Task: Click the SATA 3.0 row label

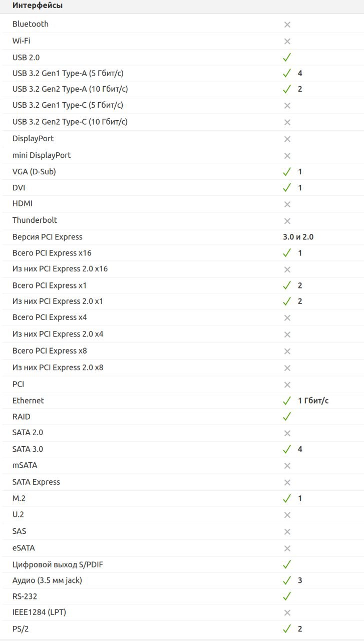Action: (x=28, y=449)
